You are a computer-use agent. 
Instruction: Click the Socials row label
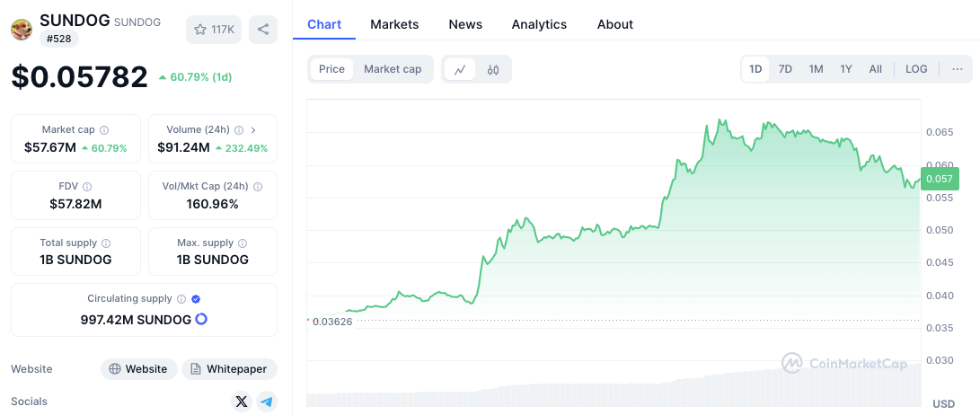tap(29, 402)
